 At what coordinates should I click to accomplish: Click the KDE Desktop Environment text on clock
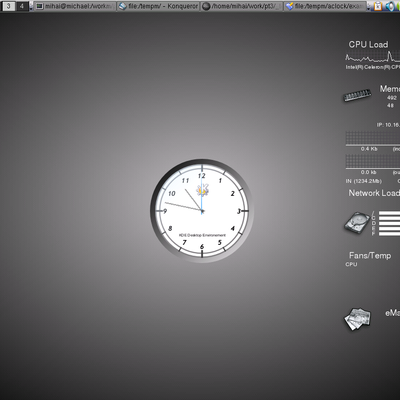(202, 235)
